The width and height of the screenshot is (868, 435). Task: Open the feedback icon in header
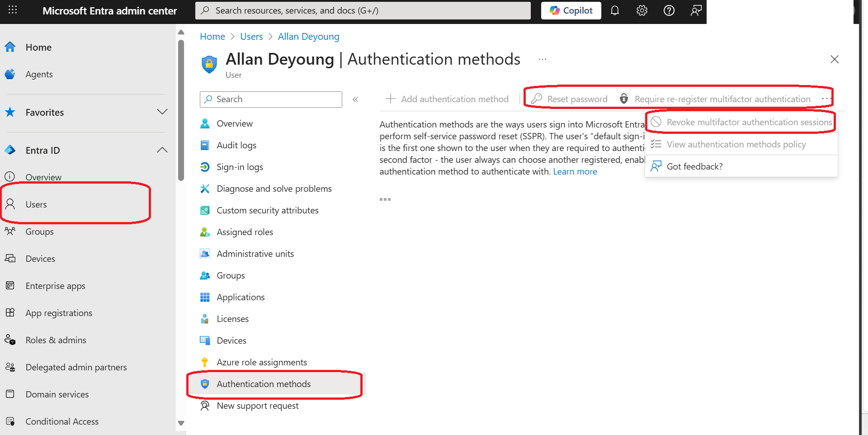click(696, 10)
